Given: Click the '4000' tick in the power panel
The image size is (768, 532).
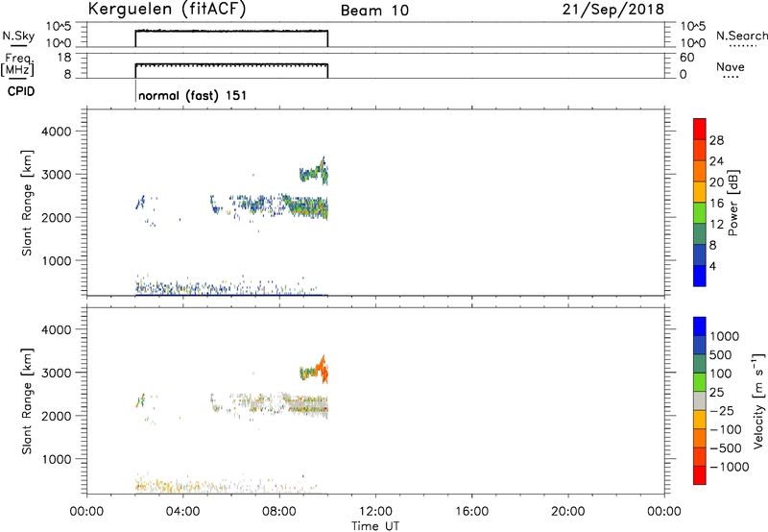Looking at the screenshot, I should [x=57, y=132].
